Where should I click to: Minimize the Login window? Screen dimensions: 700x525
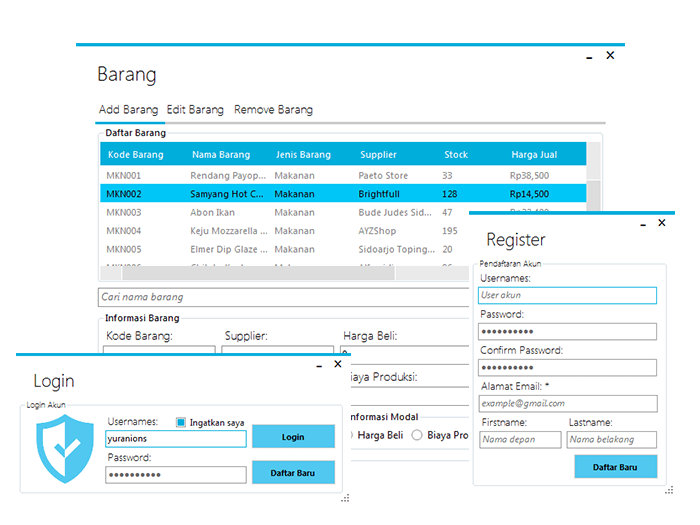[319, 366]
